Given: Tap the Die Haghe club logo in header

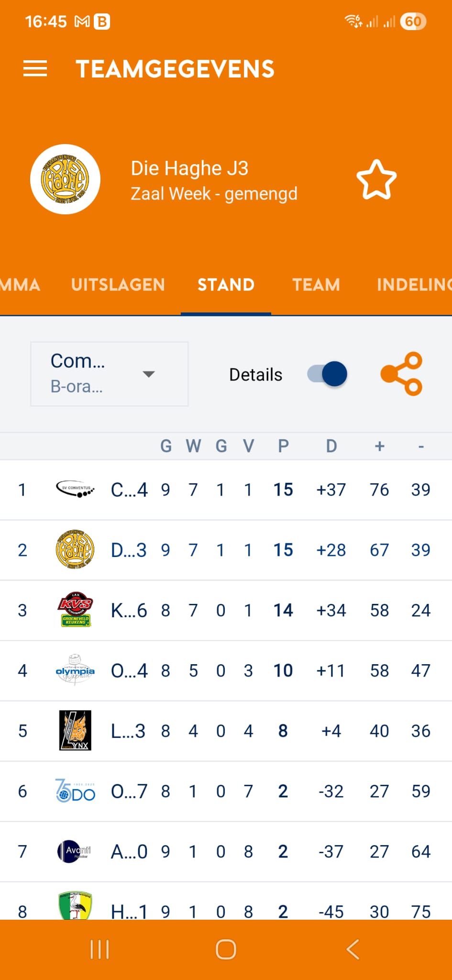Looking at the screenshot, I should pos(65,179).
